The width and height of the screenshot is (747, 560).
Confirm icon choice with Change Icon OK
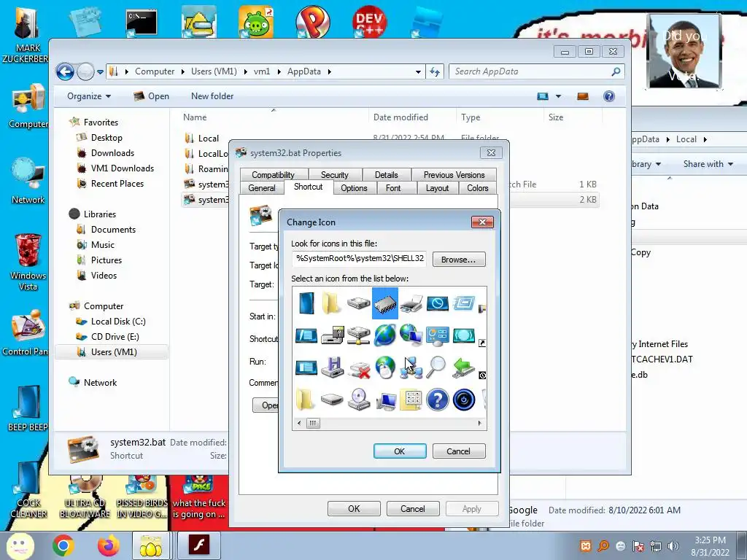point(400,451)
